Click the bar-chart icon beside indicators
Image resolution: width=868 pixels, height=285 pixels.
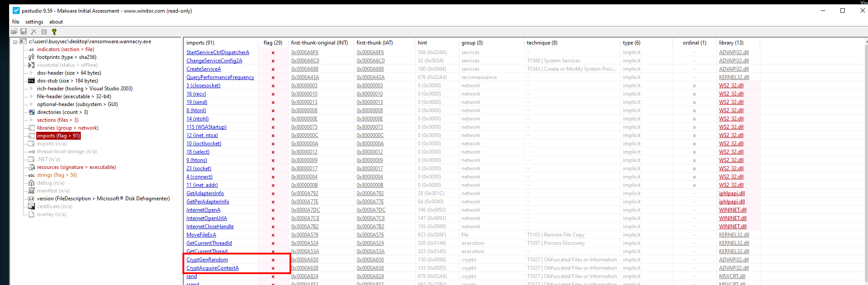(x=31, y=49)
